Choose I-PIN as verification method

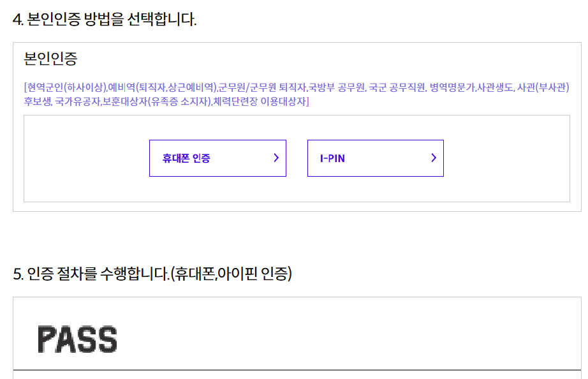point(375,158)
